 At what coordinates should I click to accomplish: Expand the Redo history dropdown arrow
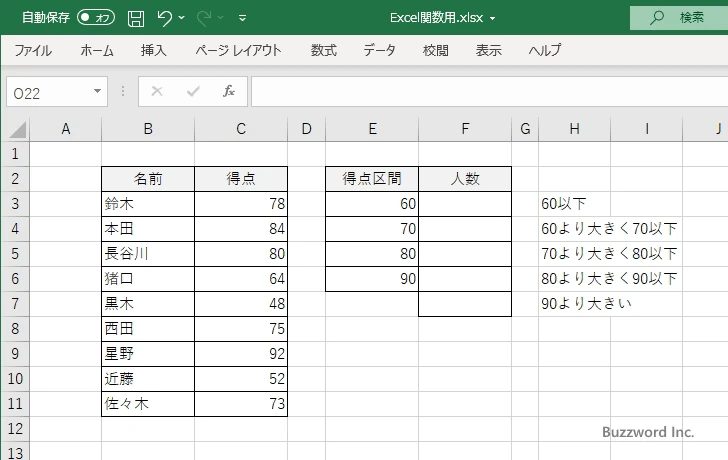[x=221, y=18]
